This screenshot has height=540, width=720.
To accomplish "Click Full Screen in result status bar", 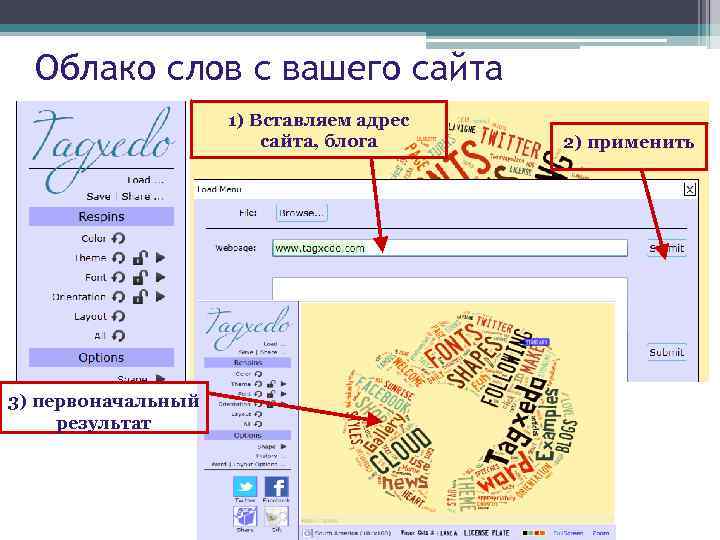I will (568, 533).
